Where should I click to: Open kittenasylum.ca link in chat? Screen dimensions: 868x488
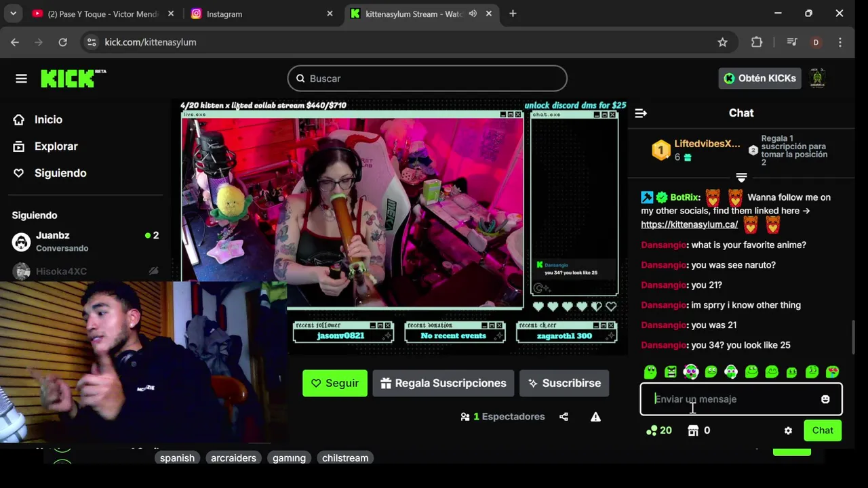(689, 224)
